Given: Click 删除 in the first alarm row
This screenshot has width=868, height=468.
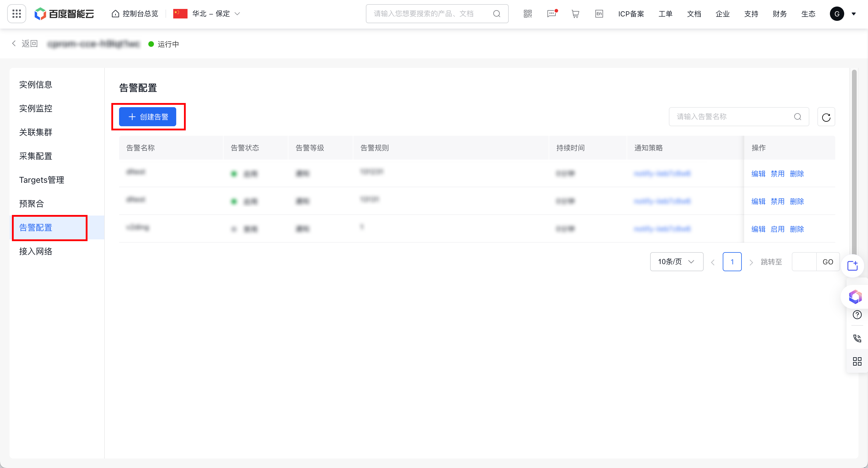Looking at the screenshot, I should [x=797, y=174].
